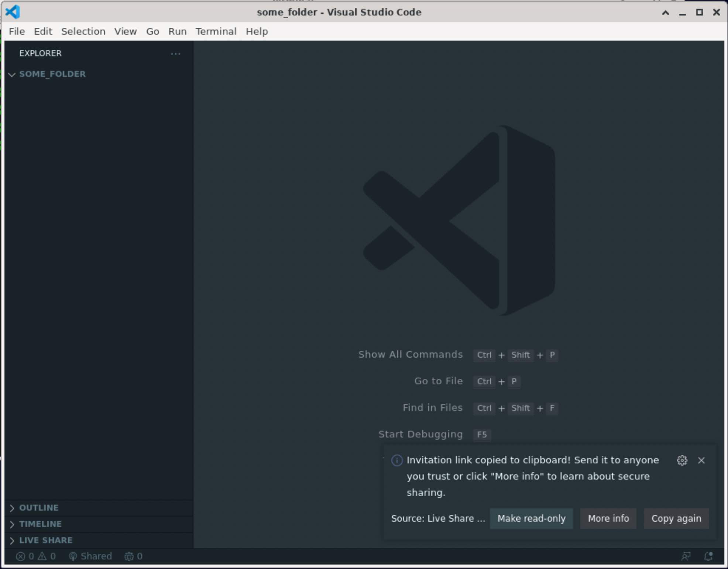Screen dimensions: 728x569
Task: Click Make read-only button
Action: [x=531, y=518]
